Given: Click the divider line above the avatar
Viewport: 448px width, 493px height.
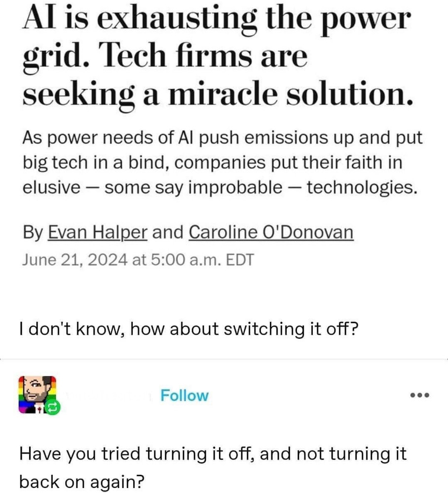Looking at the screenshot, I should 224,359.
